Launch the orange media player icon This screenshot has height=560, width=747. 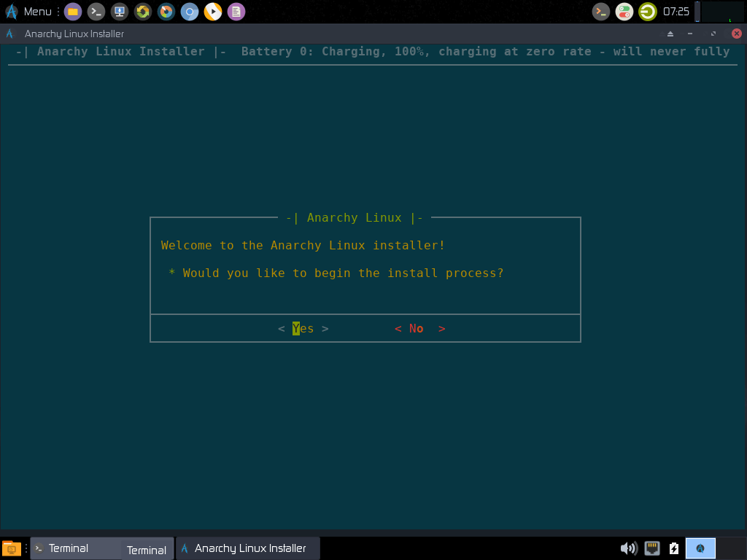tap(213, 12)
